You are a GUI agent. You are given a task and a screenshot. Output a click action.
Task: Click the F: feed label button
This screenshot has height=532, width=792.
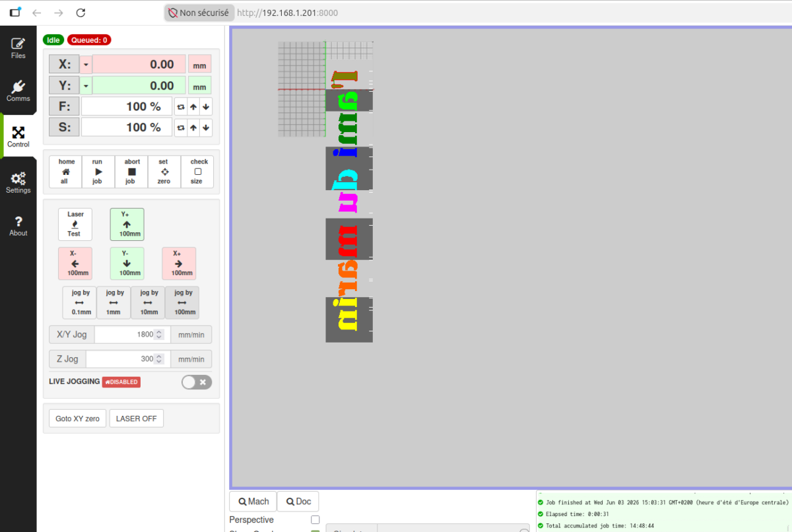65,106
